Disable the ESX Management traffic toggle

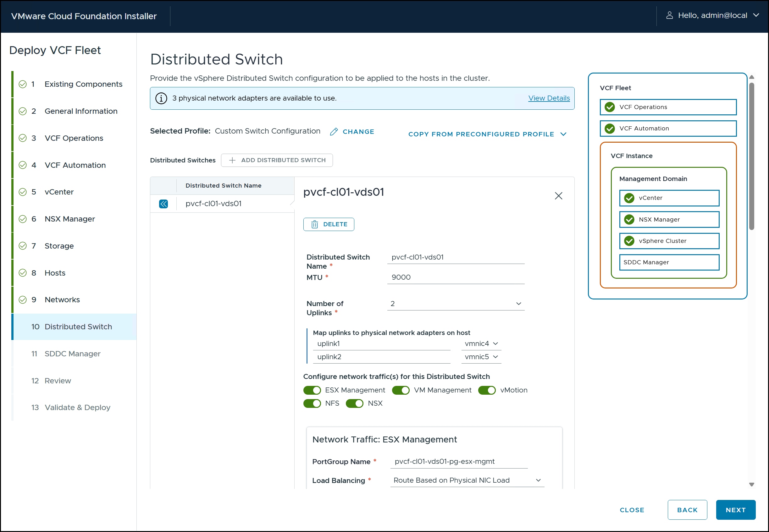coord(312,390)
